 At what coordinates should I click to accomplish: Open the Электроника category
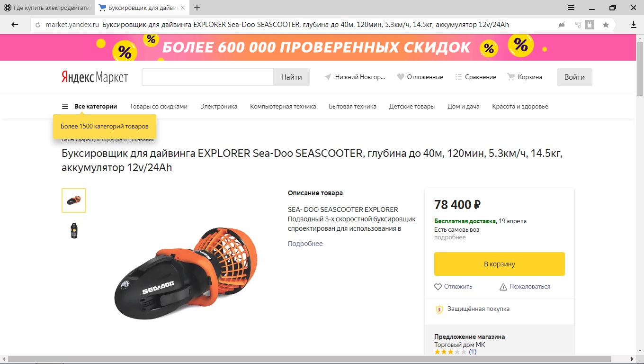click(x=219, y=106)
